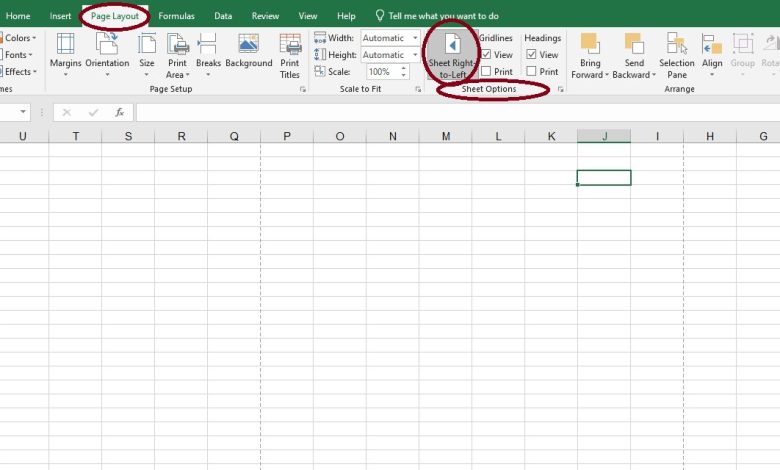Select column header P
The width and height of the screenshot is (780, 470).
[287, 136]
